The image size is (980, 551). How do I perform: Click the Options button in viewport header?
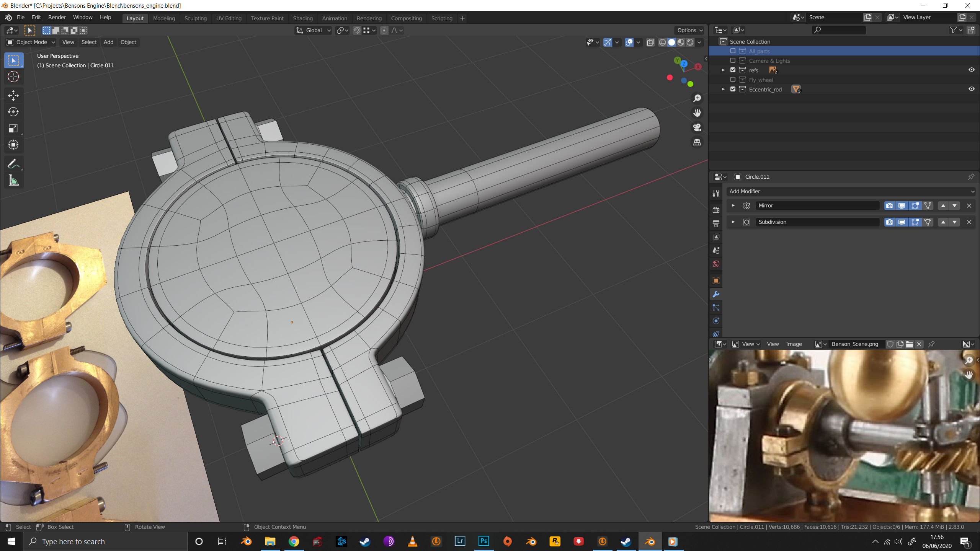[x=689, y=30]
